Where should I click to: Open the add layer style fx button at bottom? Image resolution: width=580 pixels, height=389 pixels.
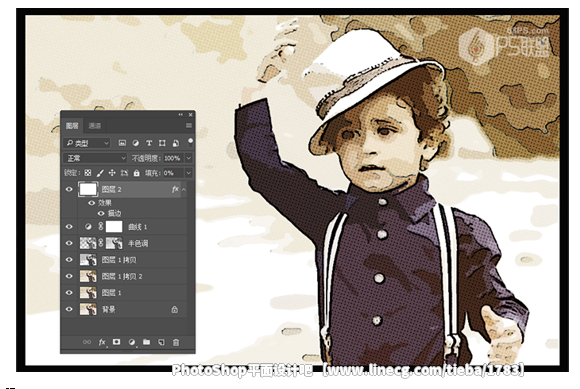[102, 342]
